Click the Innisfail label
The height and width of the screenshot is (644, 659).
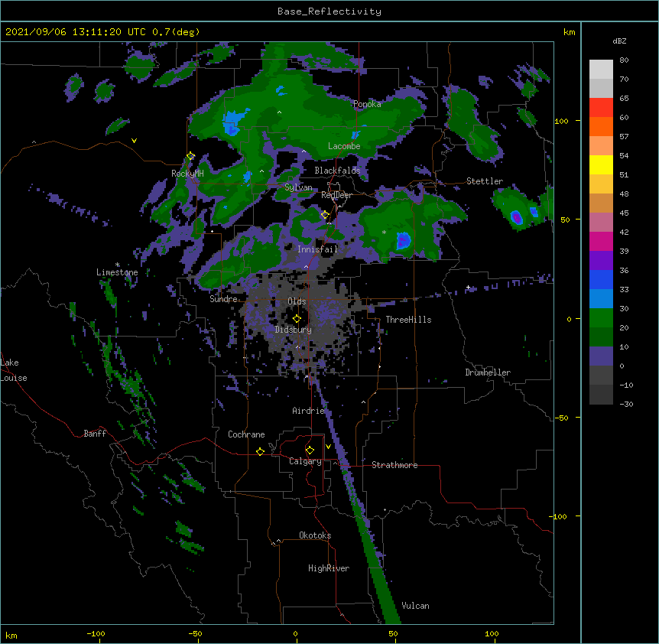[317, 249]
